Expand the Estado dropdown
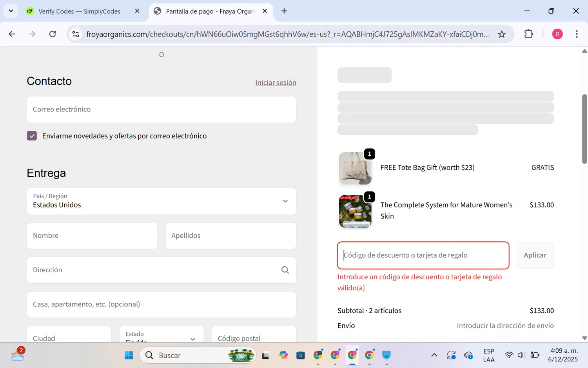588x368 pixels. point(162,334)
